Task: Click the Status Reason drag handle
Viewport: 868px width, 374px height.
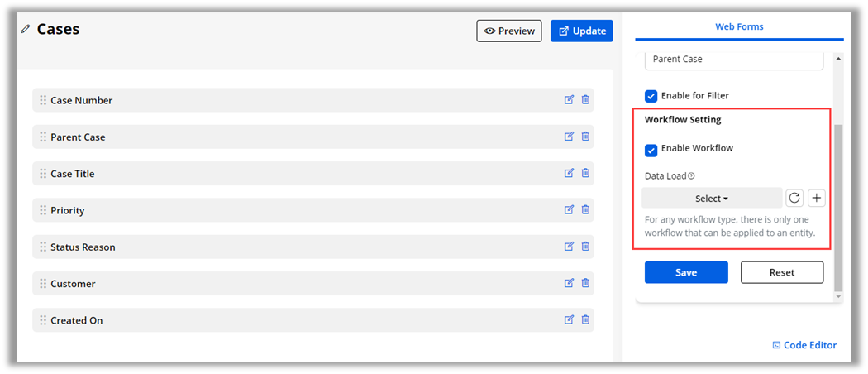Action: point(43,247)
